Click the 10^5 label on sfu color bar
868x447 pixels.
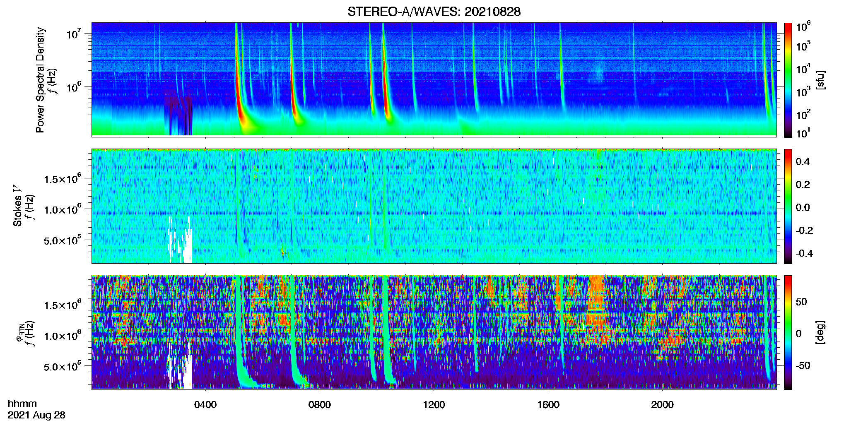tap(803, 46)
